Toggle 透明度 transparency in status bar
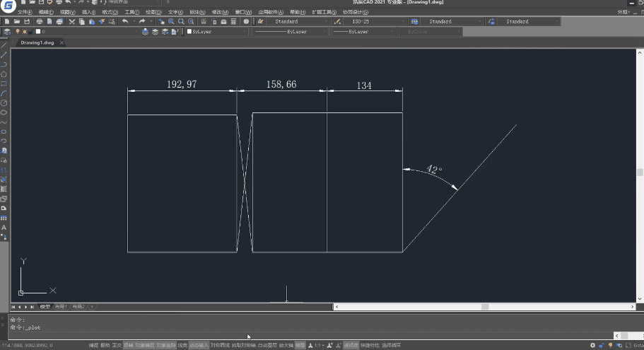 coord(351,346)
